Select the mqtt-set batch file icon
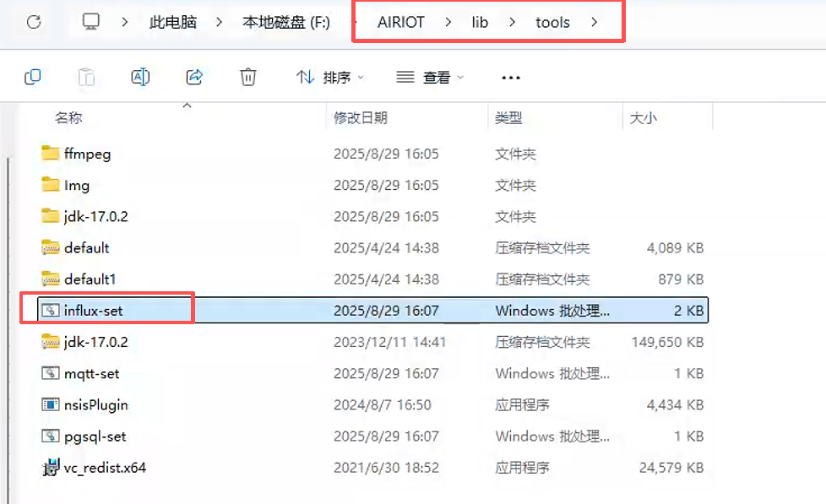The image size is (826, 504). tap(50, 373)
